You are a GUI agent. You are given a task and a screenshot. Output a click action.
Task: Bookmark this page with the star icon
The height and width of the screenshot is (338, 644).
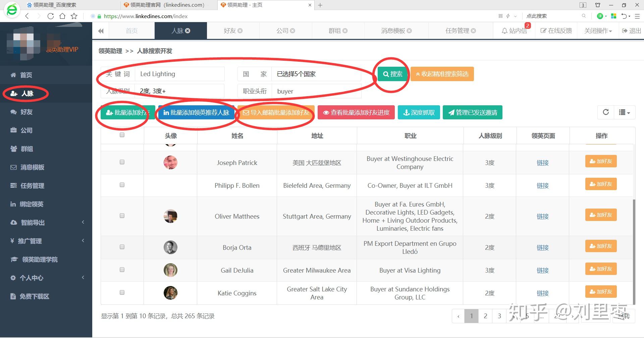click(74, 16)
